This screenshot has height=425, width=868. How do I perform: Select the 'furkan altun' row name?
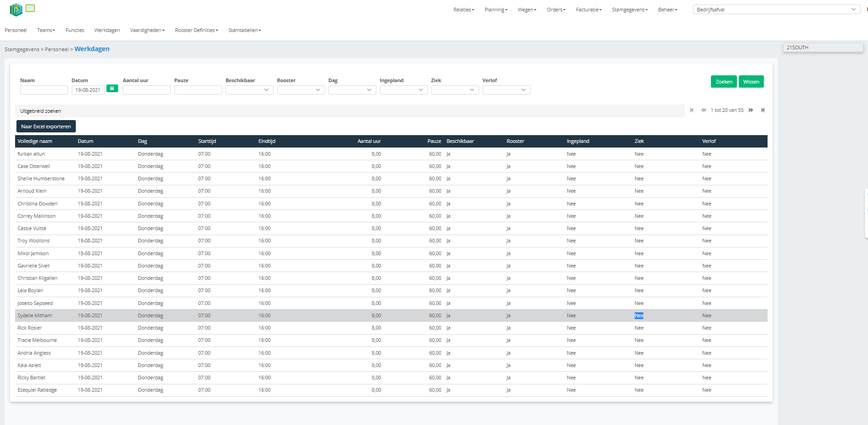(31, 154)
